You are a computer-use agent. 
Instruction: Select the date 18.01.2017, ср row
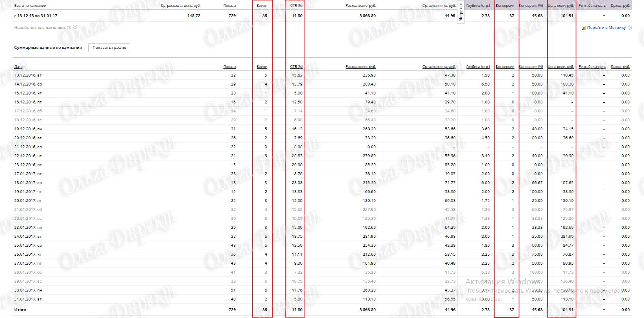tap(322, 183)
